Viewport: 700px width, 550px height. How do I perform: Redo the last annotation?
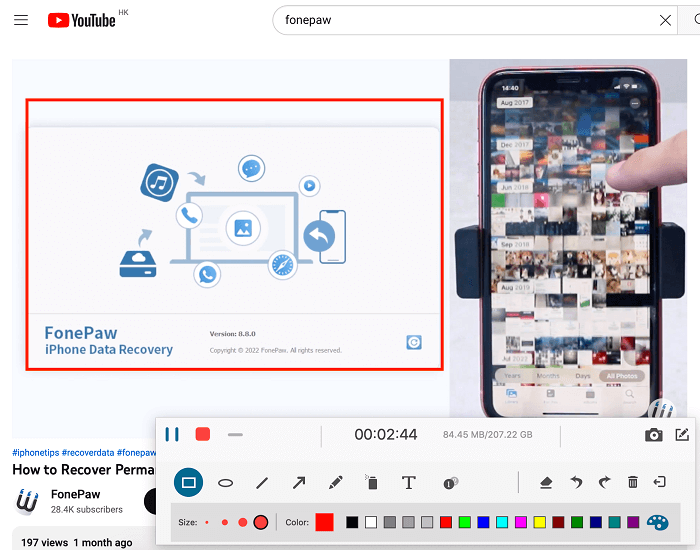(604, 482)
